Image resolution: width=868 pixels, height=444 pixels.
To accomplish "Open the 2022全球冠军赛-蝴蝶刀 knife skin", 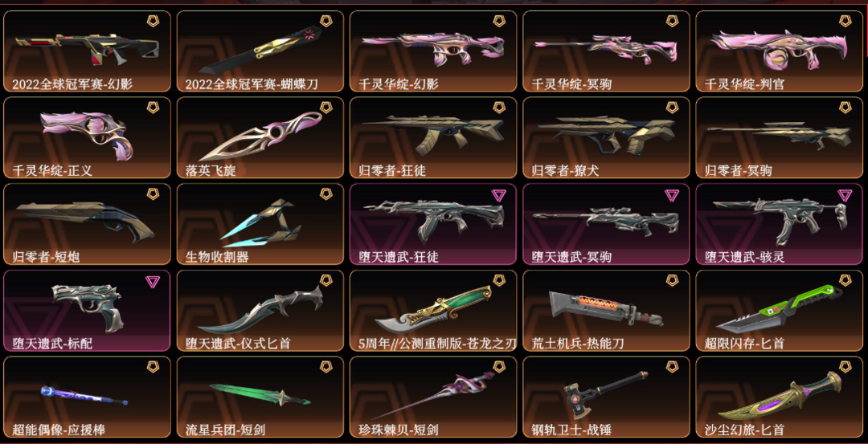I will (260, 51).
